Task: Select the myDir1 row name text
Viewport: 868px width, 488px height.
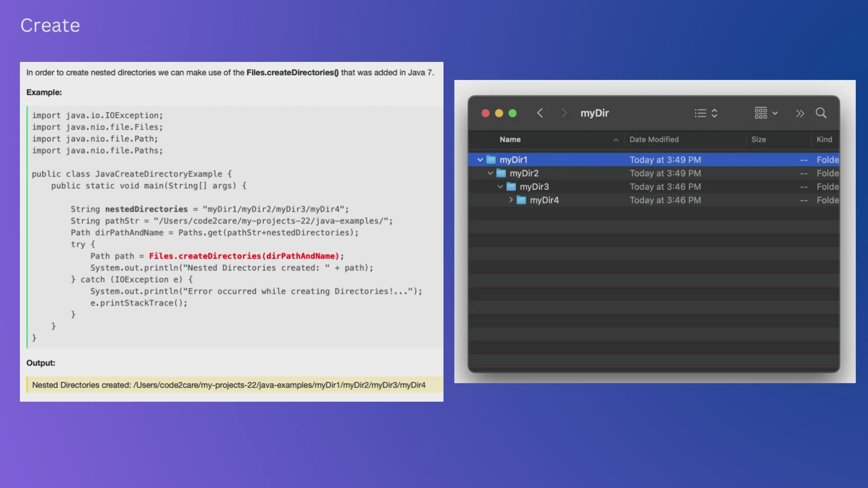Action: [x=513, y=160]
